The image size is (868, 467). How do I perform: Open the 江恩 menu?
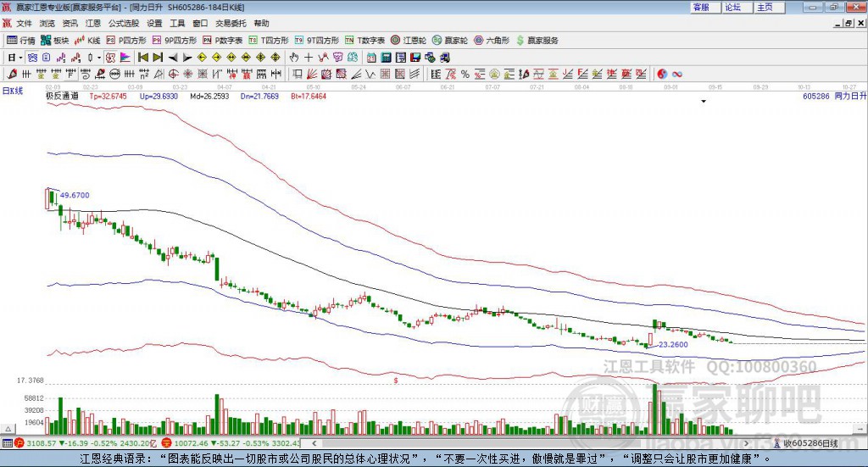[93, 23]
